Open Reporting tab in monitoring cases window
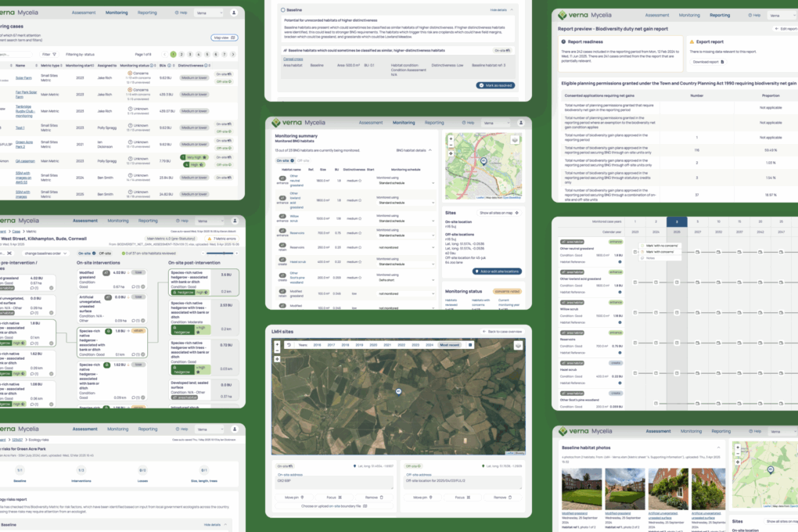The width and height of the screenshot is (798, 532). click(x=147, y=13)
